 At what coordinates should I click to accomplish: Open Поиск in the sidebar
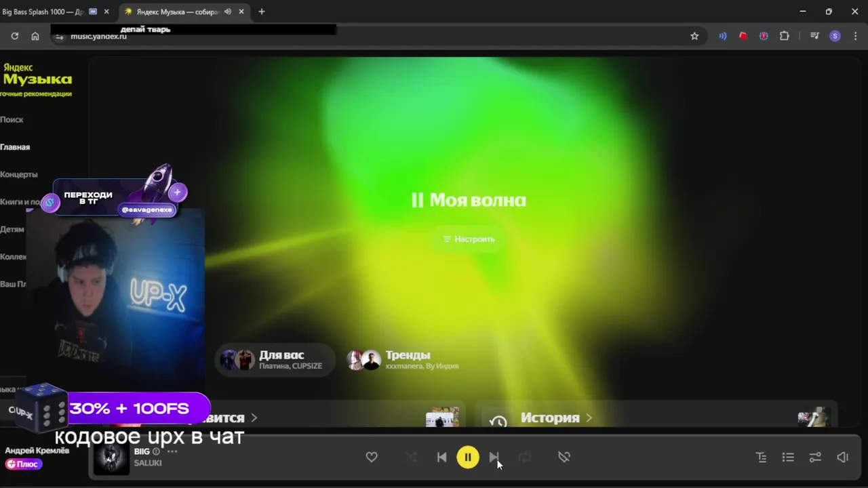click(12, 119)
